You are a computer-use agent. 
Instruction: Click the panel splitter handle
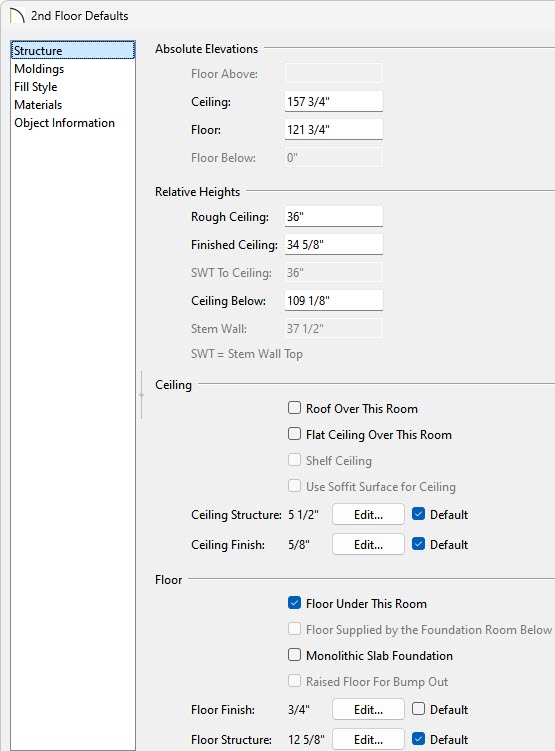coord(141,395)
